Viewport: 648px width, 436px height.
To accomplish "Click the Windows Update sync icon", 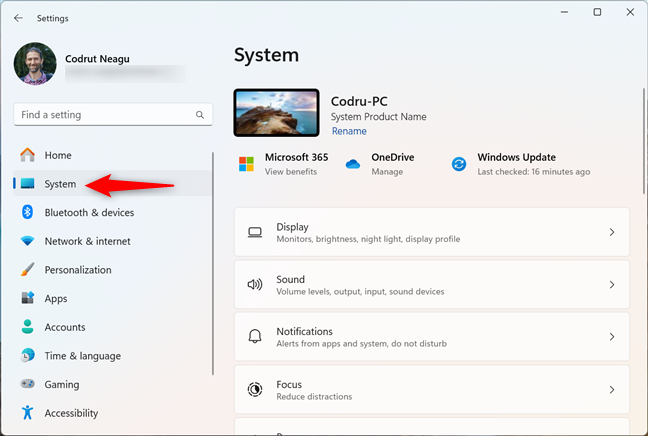I will (459, 164).
